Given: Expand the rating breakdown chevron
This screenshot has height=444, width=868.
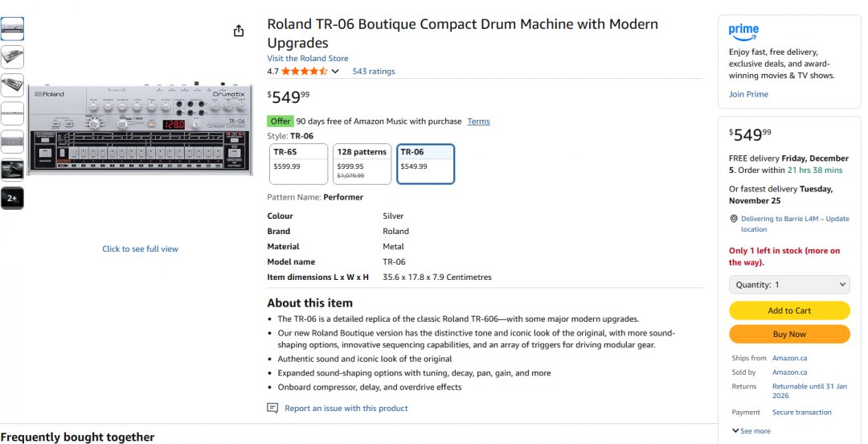Looking at the screenshot, I should coord(335,72).
